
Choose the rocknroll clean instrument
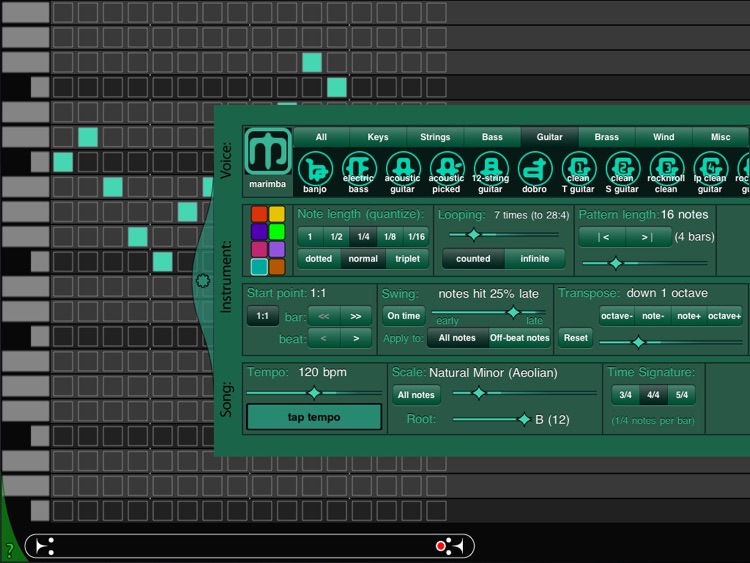[666, 172]
